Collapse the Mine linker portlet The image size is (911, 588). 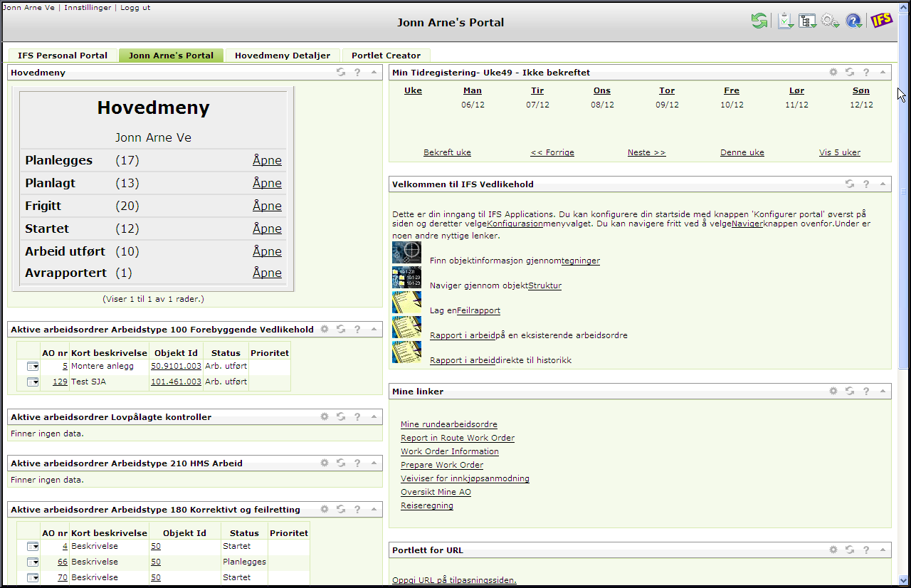tap(883, 391)
